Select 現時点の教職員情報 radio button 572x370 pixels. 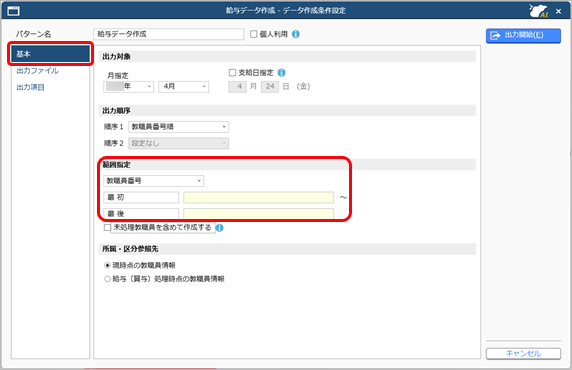[107, 265]
